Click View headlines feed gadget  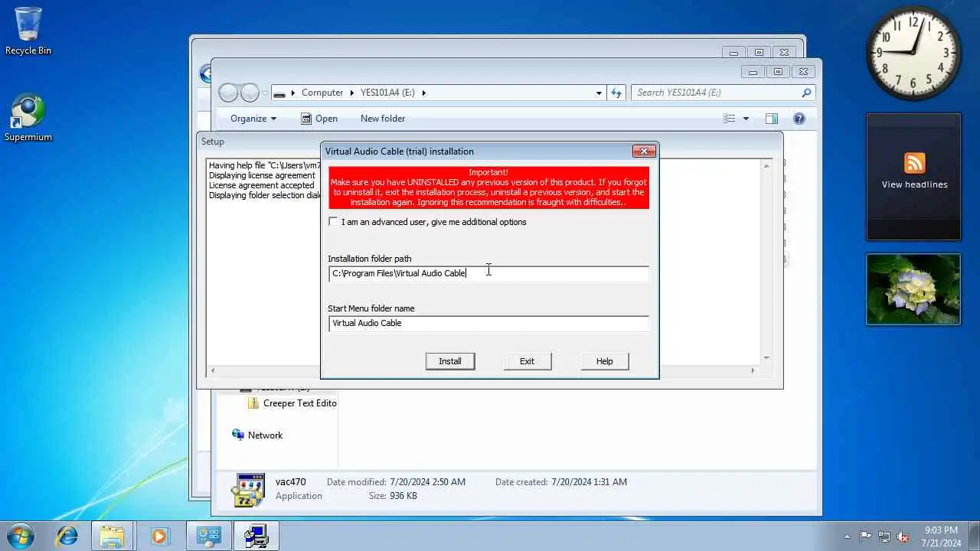(x=914, y=184)
